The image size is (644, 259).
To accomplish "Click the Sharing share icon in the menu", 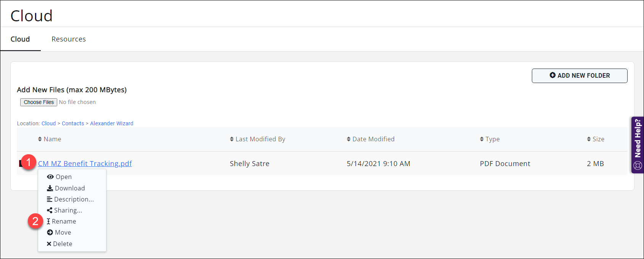I will pos(50,210).
